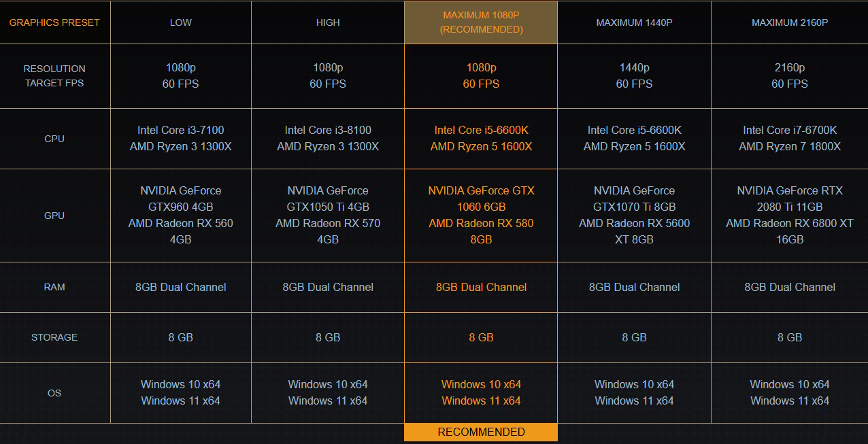This screenshot has height=444, width=868.
Task: Click the Intel Core i3-8100 CPU cell
Action: click(328, 139)
